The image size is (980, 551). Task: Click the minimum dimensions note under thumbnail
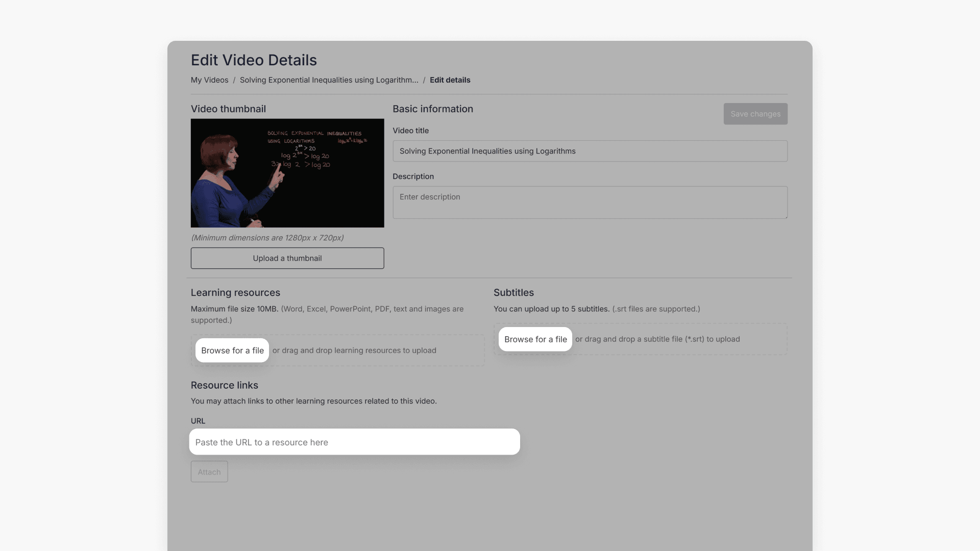[x=267, y=238]
